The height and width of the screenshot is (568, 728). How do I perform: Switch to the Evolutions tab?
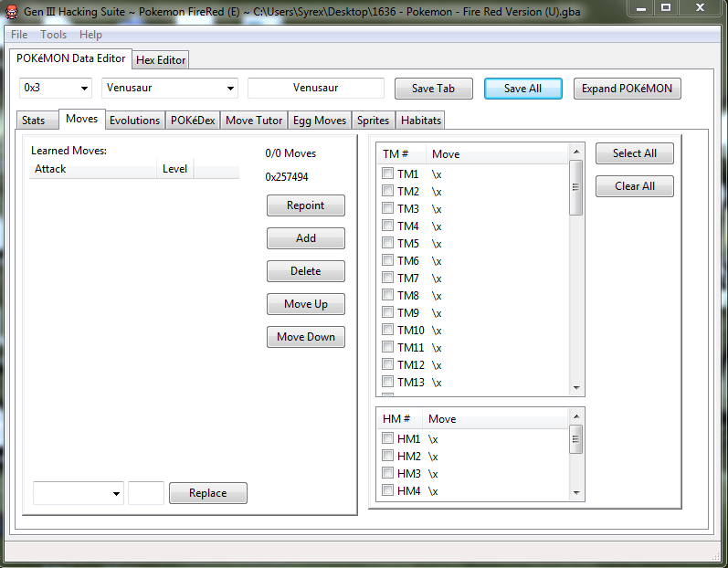134,121
